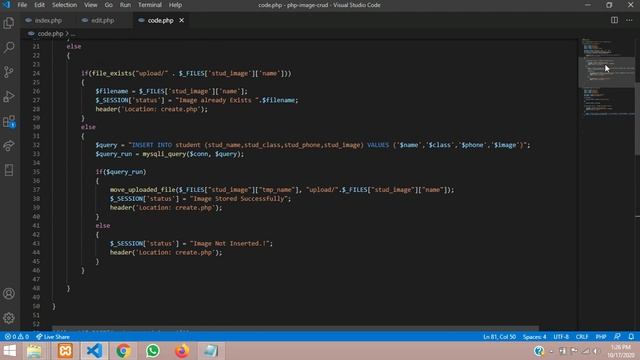Click the file_exists condition on line 24
640x360 pixels.
(186, 73)
